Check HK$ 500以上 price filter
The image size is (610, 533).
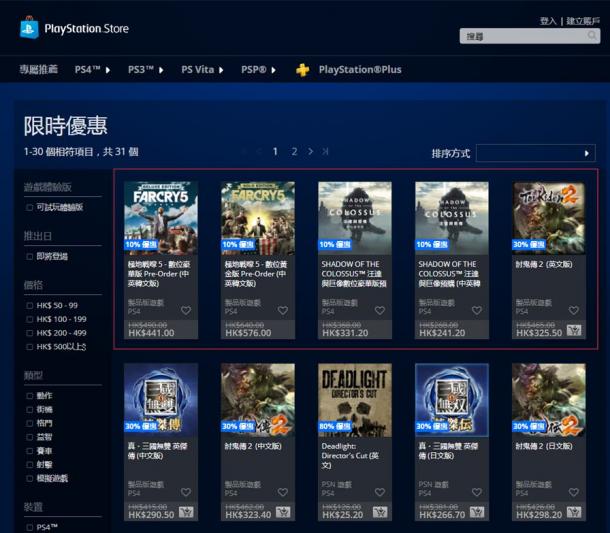click(x=29, y=347)
